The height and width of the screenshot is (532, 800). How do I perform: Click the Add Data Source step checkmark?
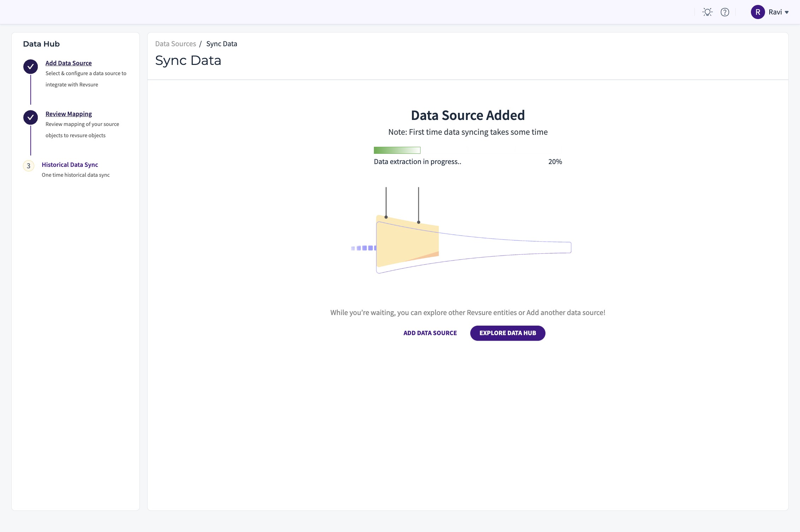pyautogui.click(x=31, y=67)
